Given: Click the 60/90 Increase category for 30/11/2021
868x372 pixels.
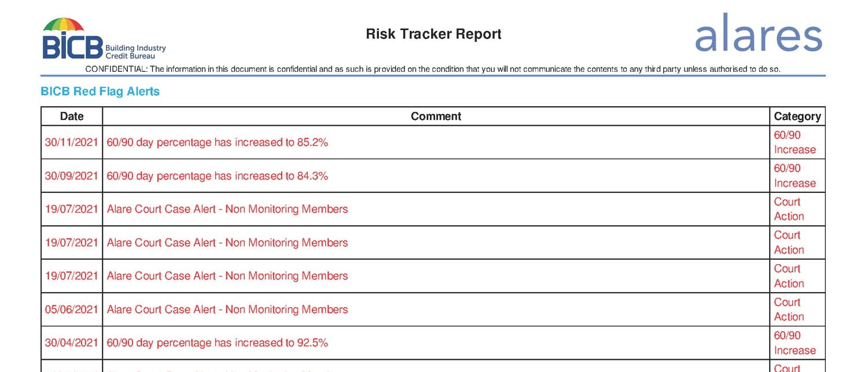Looking at the screenshot, I should click(795, 143).
